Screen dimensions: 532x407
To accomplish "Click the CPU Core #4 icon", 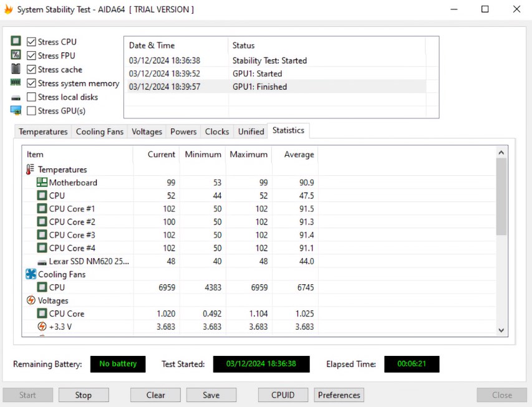I will click(42, 248).
